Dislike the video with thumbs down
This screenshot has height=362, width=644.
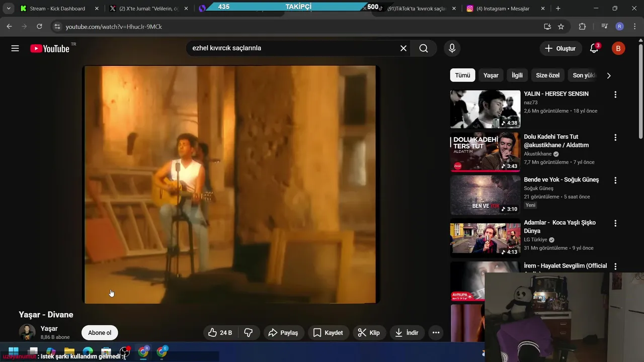click(249, 333)
